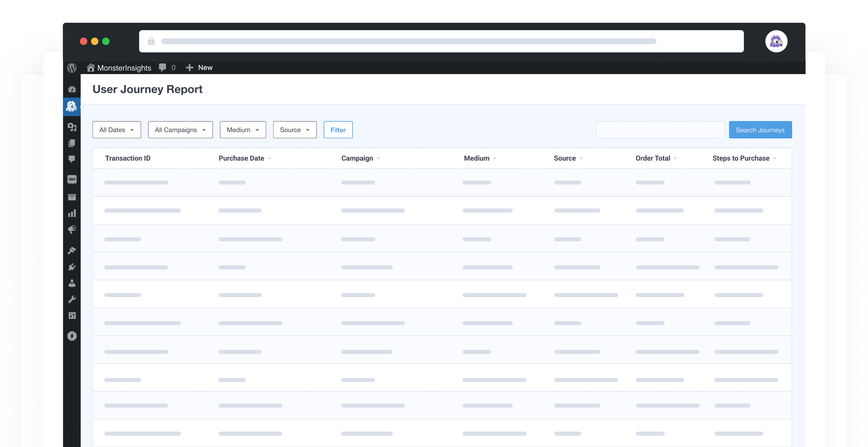868x447 pixels.
Task: Expand the All Campaigns dropdown
Action: click(x=180, y=130)
